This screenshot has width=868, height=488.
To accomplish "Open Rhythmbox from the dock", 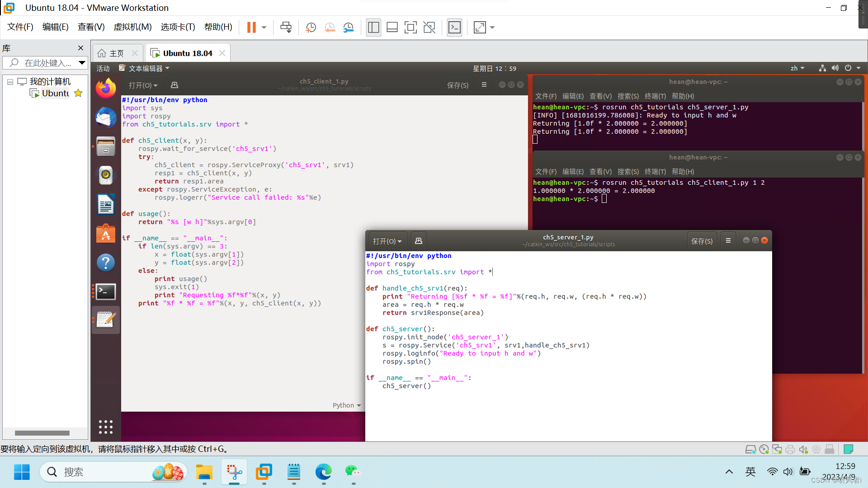I will coord(106,175).
